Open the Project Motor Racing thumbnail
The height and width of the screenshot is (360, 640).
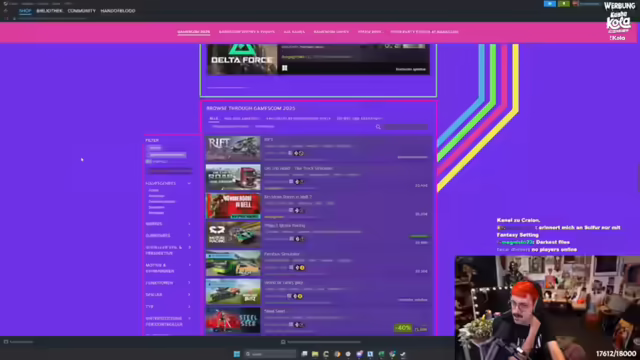coord(233,234)
